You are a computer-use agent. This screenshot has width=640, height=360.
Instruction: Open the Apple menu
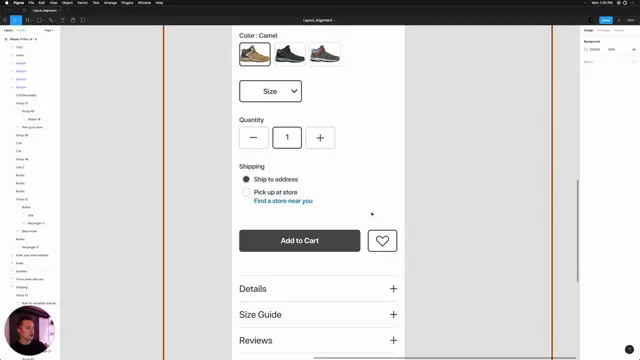[7, 2]
